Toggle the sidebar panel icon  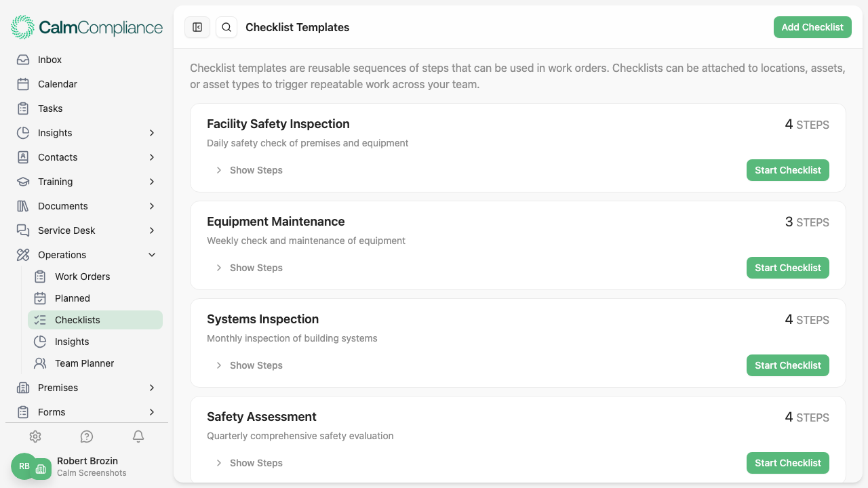[197, 27]
